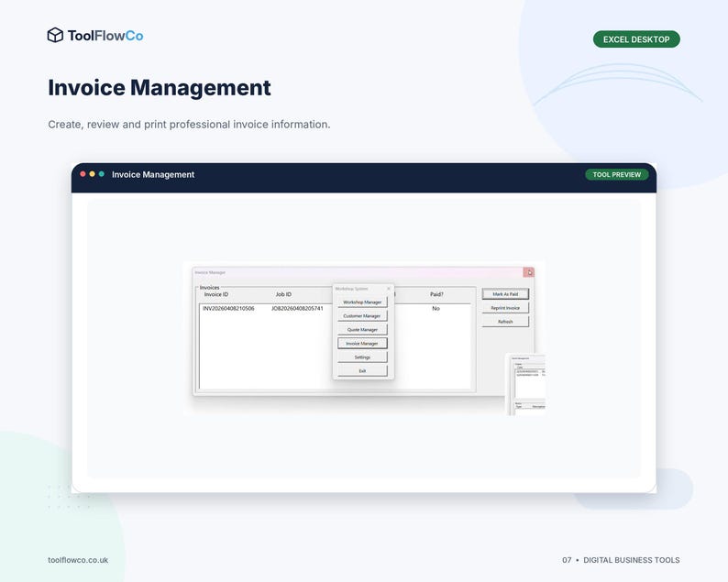The image size is (728, 582).
Task: Open Customer Manager from Workshop System menu
Action: [x=362, y=315]
